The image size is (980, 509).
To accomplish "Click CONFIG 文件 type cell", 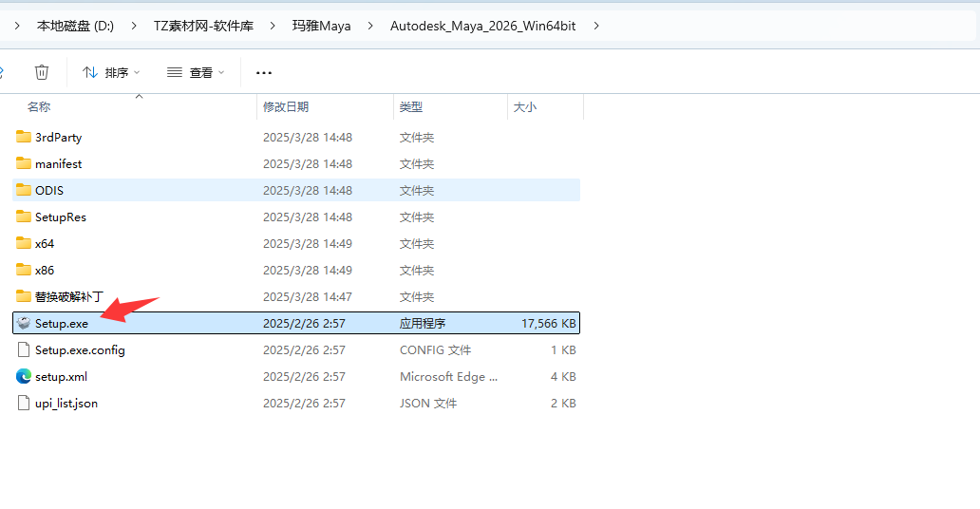I will 435,350.
